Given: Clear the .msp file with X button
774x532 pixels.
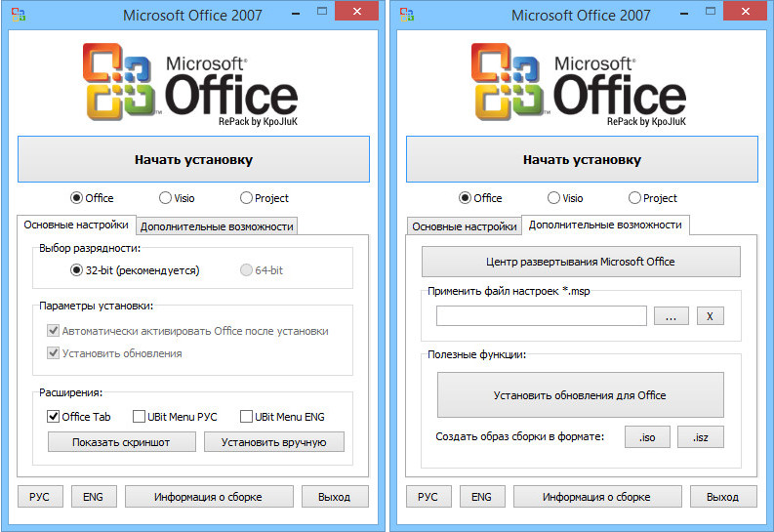Looking at the screenshot, I should (x=710, y=316).
